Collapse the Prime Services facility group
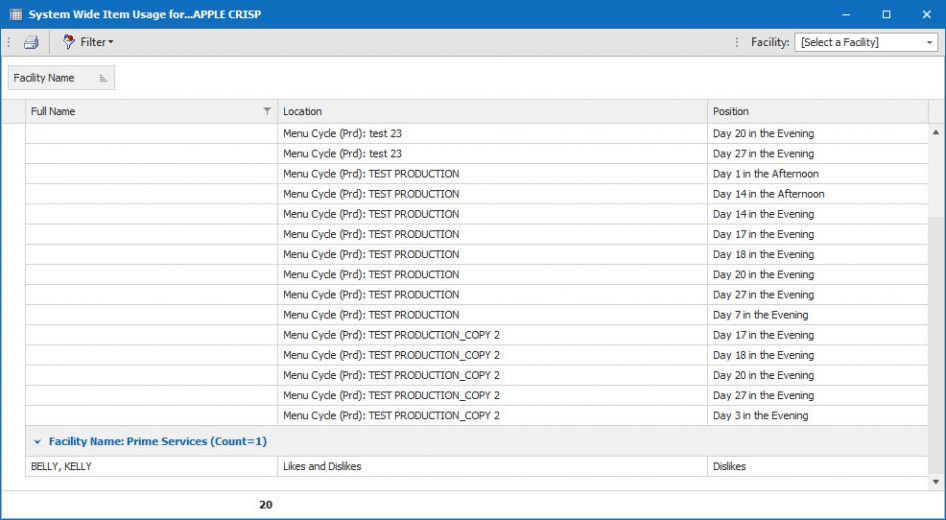This screenshot has width=946, height=520. 37,441
